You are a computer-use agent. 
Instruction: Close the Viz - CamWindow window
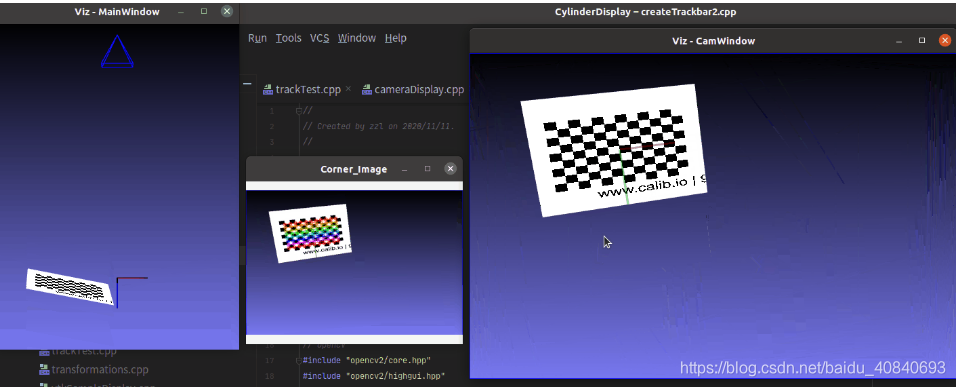[944, 41]
